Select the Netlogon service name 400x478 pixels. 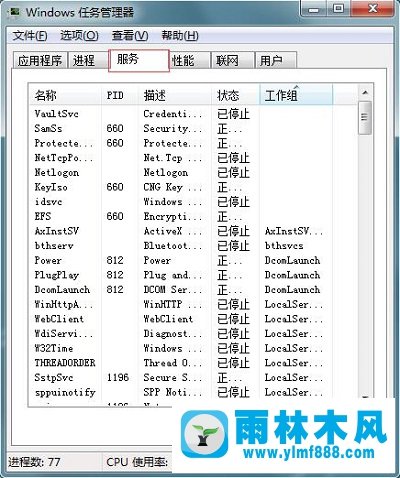[x=57, y=172]
